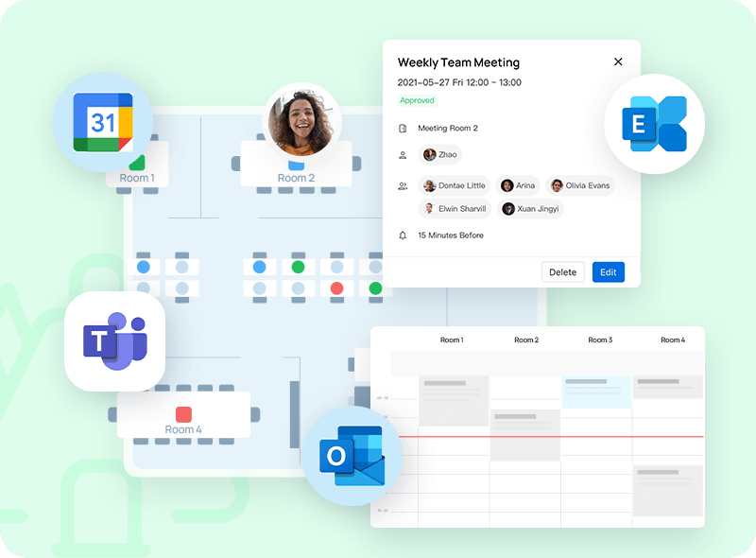This screenshot has height=558, width=756.
Task: Edit the Weekly Team Meeting
Action: (608, 272)
